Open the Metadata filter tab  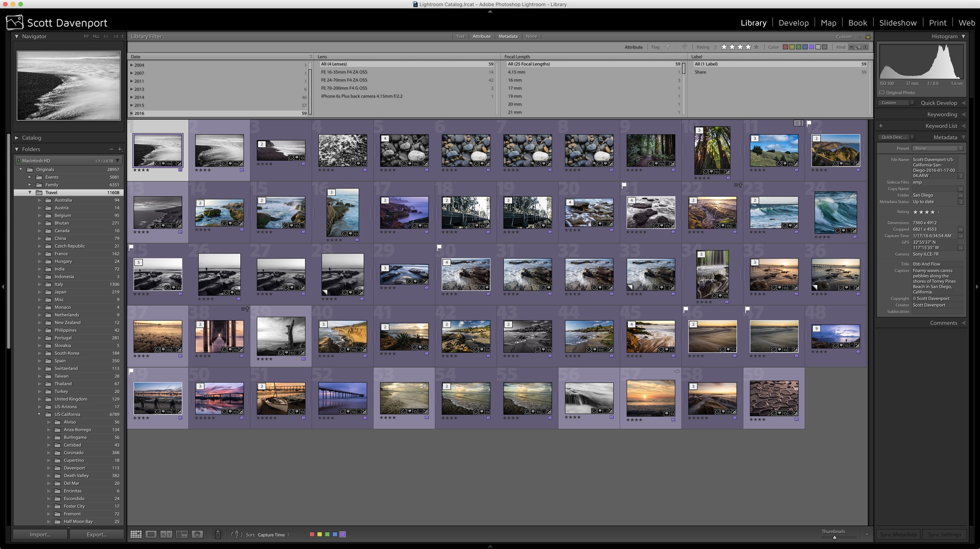coord(508,36)
